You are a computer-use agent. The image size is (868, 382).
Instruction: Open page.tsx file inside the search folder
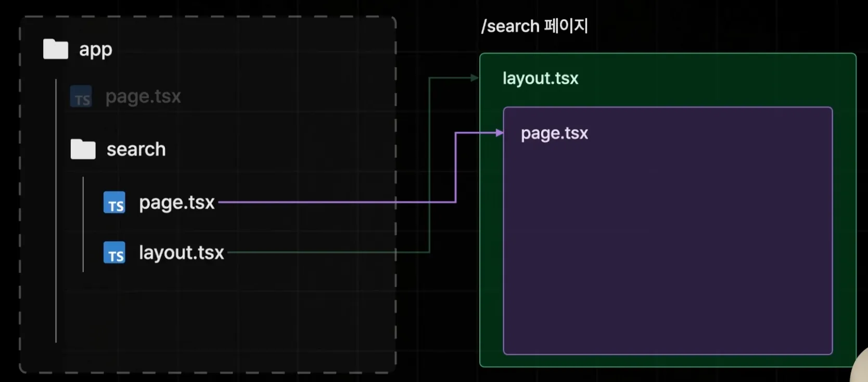tap(177, 202)
